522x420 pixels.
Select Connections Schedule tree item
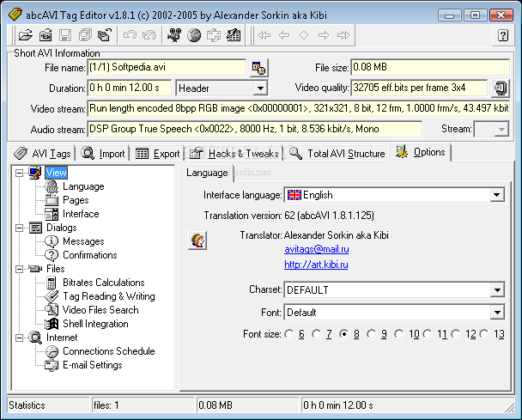[109, 351]
